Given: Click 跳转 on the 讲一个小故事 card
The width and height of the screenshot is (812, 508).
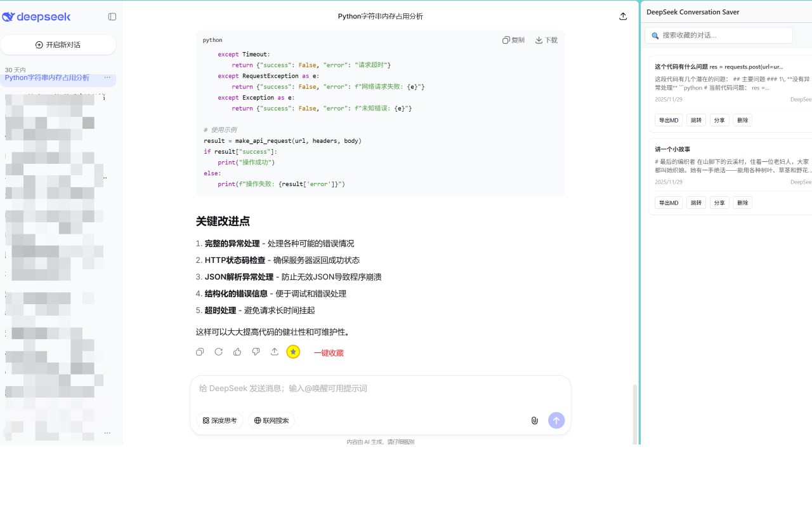Looking at the screenshot, I should point(696,203).
